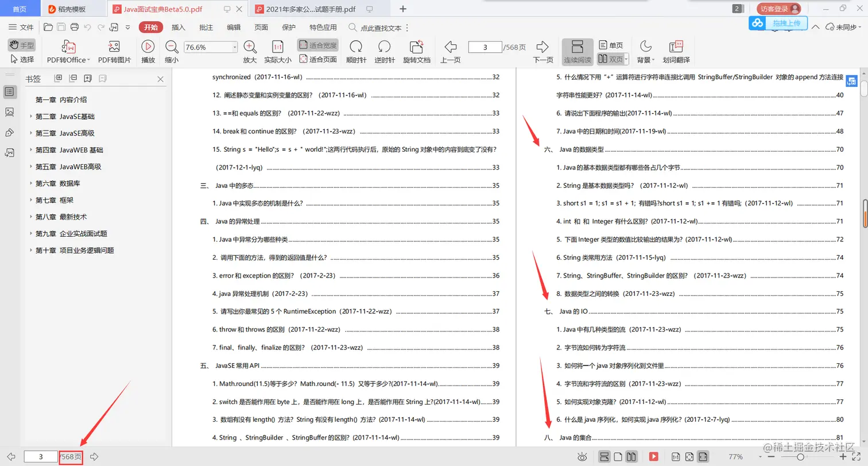Collapse all bookmarks in the 书签 panel

coord(73,79)
